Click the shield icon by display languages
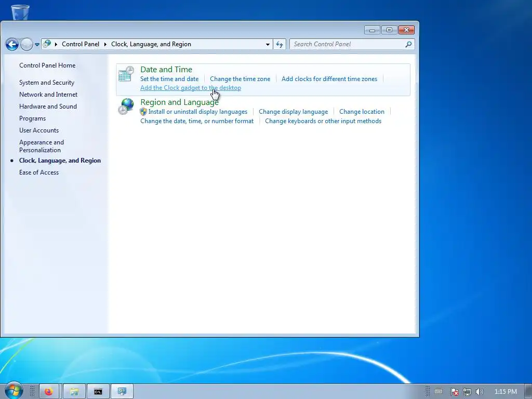532x399 pixels. click(143, 112)
